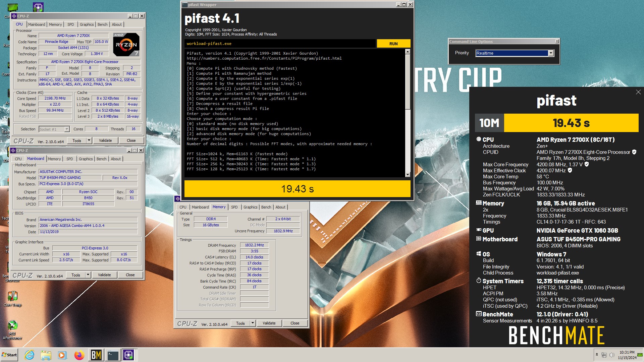This screenshot has height=362, width=644.
Task: Click the yellow RUN button in pifast
Action: tap(393, 44)
